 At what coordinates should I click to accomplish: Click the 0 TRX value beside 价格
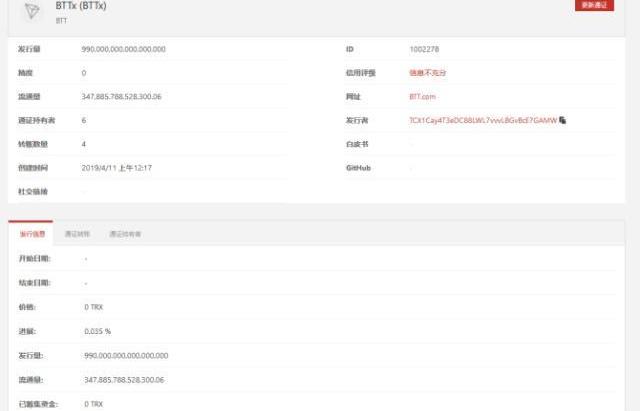coord(94,307)
